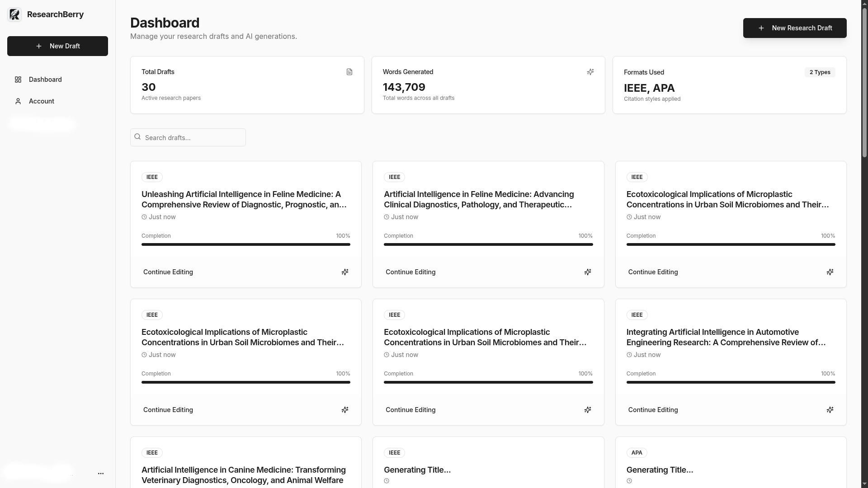Focus the Search drafts input field
The height and width of the screenshot is (488, 868).
pyautogui.click(x=188, y=137)
